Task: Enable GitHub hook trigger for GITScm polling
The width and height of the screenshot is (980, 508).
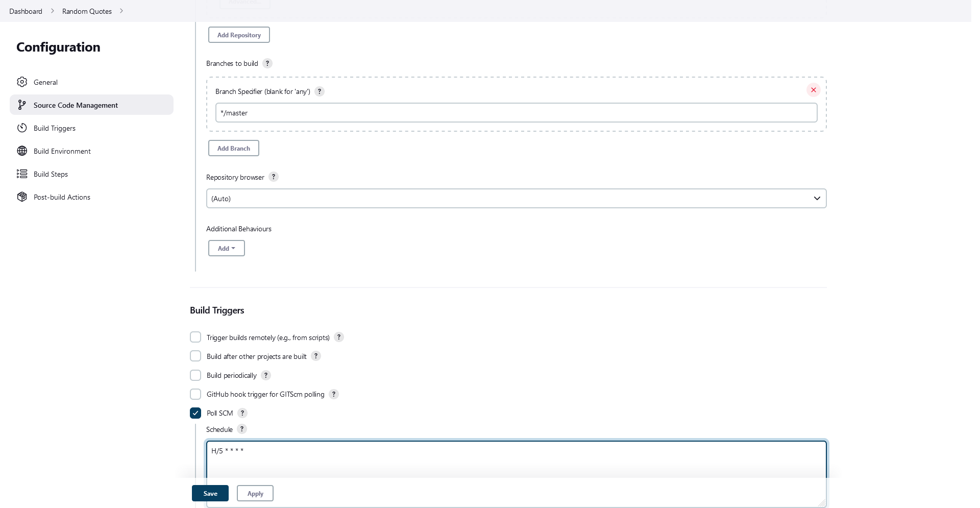Action: 195,394
